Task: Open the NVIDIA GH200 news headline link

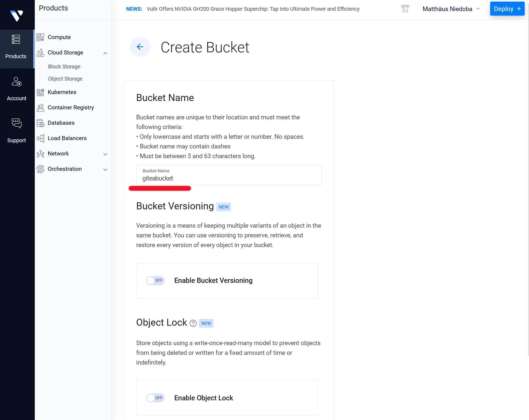Action: 253,9
